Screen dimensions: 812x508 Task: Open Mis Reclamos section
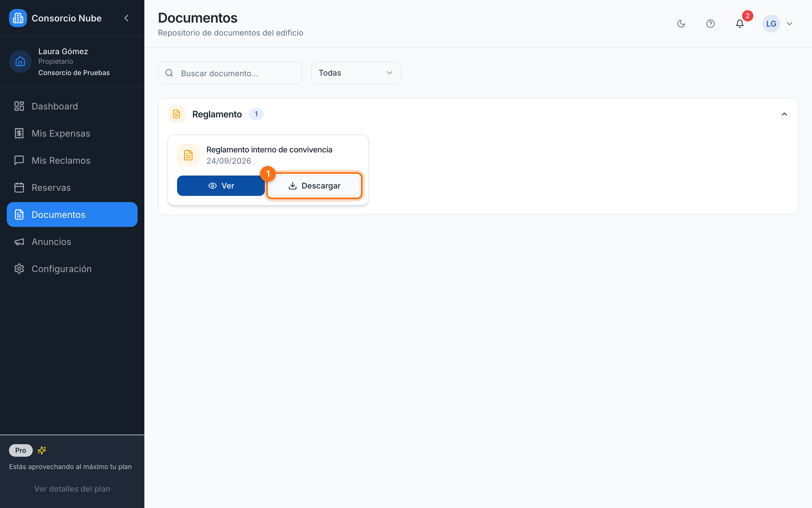pos(72,160)
